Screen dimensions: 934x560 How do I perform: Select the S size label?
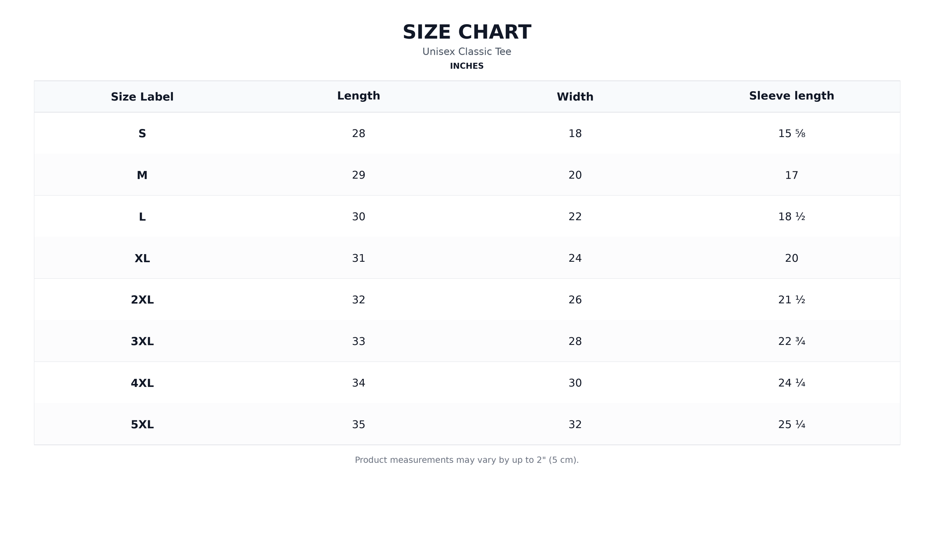142,134
